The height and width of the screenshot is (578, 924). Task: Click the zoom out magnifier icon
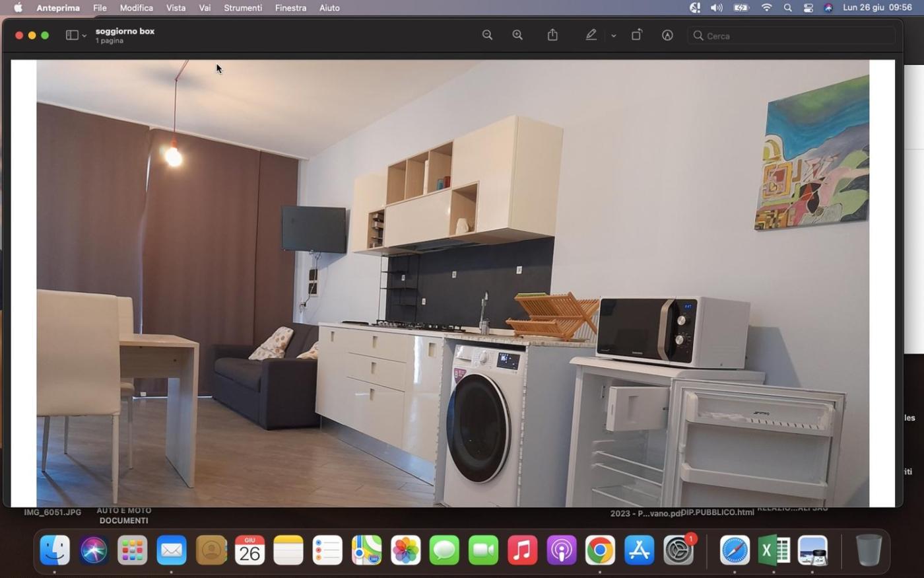point(487,36)
